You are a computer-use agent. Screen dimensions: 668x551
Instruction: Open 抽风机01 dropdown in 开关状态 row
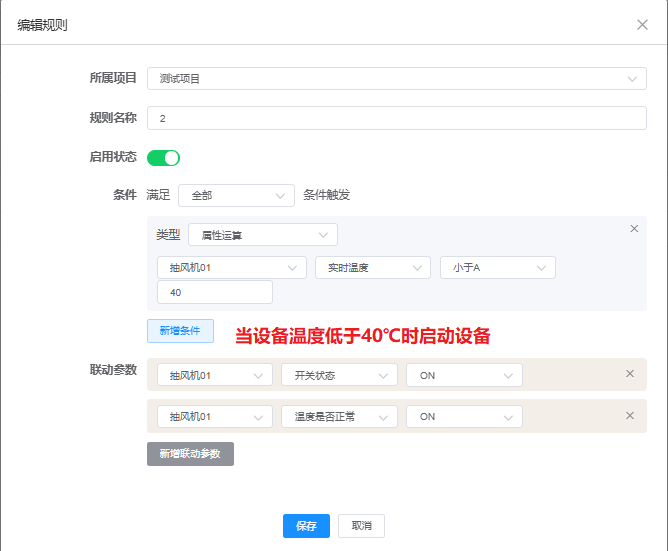[x=215, y=375]
